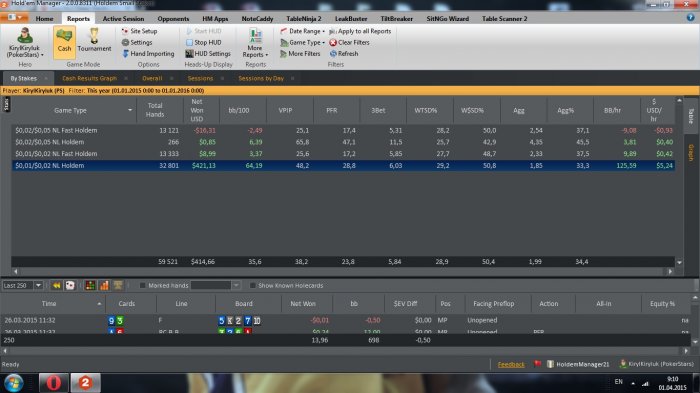Image resolution: width=700 pixels, height=393 pixels.
Task: Open the NoteCaddy ribbon tab
Action: click(x=257, y=19)
